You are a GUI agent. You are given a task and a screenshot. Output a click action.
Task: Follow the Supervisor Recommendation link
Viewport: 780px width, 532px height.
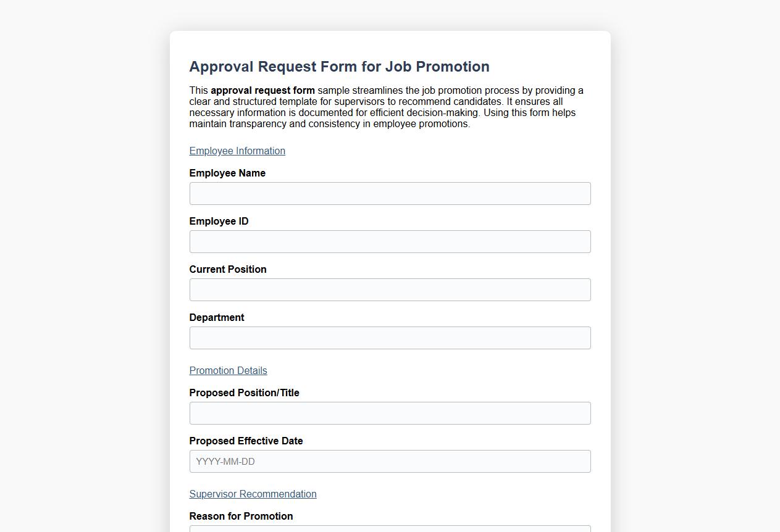tap(253, 494)
